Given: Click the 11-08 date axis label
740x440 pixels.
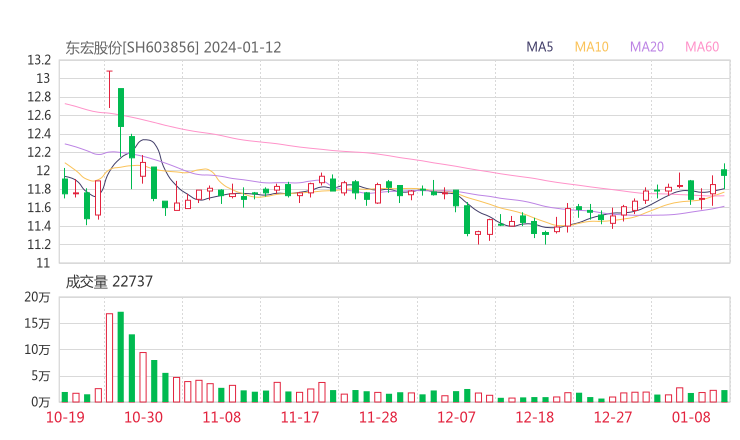Looking at the screenshot, I should click(x=222, y=417).
